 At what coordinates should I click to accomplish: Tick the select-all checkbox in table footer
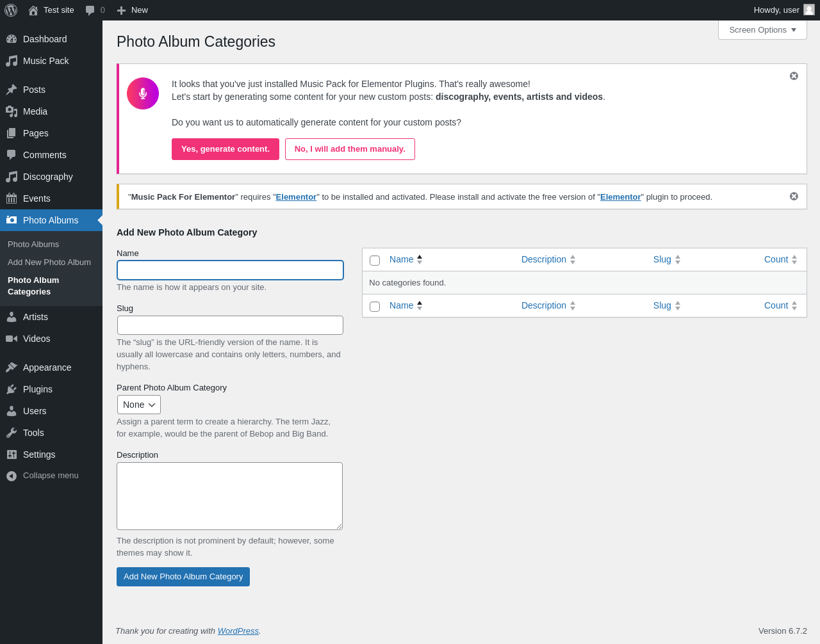point(375,307)
